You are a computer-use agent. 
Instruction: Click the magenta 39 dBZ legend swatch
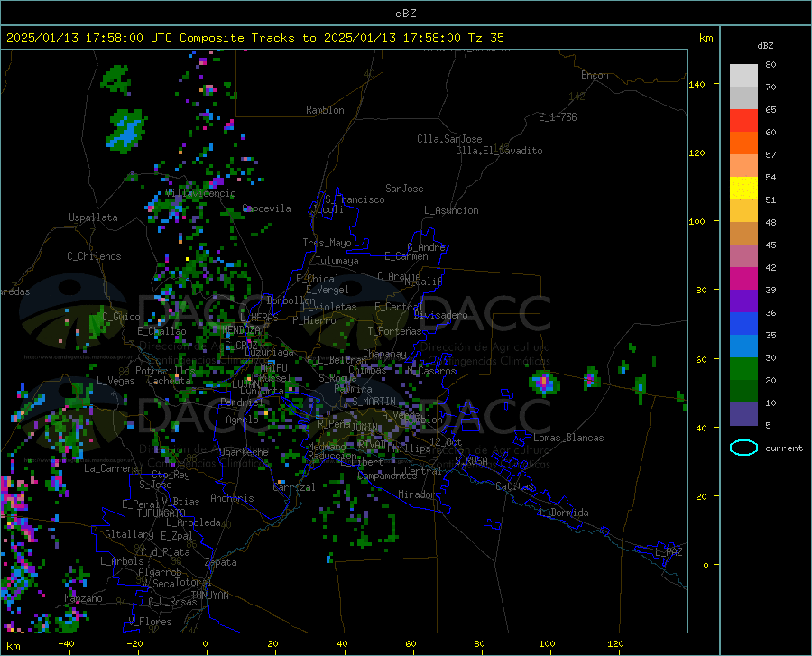pyautogui.click(x=743, y=278)
